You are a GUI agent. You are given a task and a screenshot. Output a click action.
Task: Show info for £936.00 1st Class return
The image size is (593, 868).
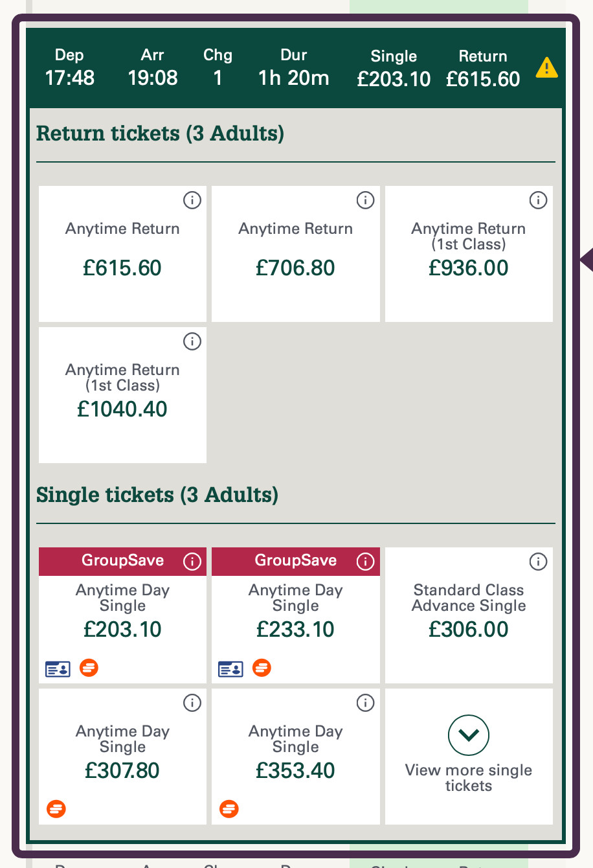[x=538, y=201]
